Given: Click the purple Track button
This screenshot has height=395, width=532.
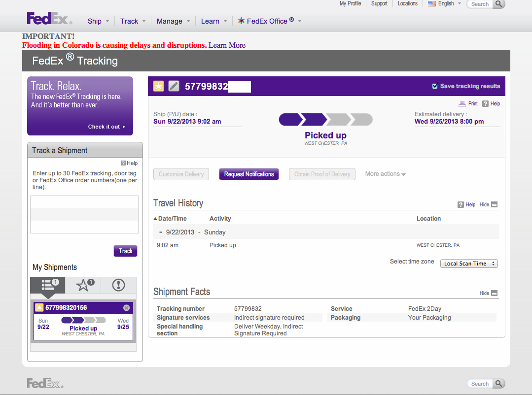Looking at the screenshot, I should pos(125,251).
